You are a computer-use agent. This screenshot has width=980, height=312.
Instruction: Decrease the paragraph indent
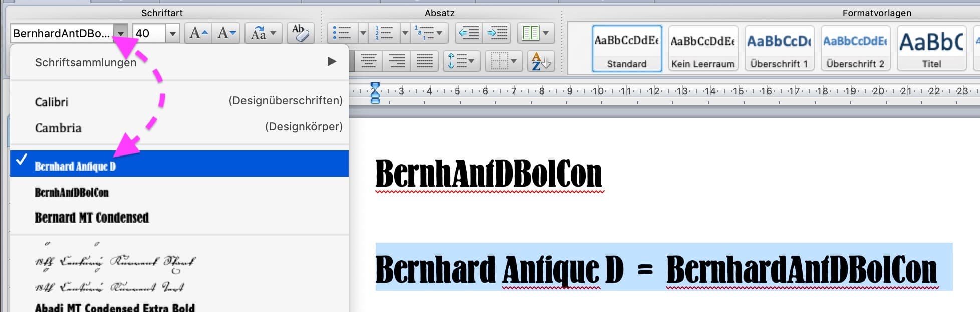(469, 34)
